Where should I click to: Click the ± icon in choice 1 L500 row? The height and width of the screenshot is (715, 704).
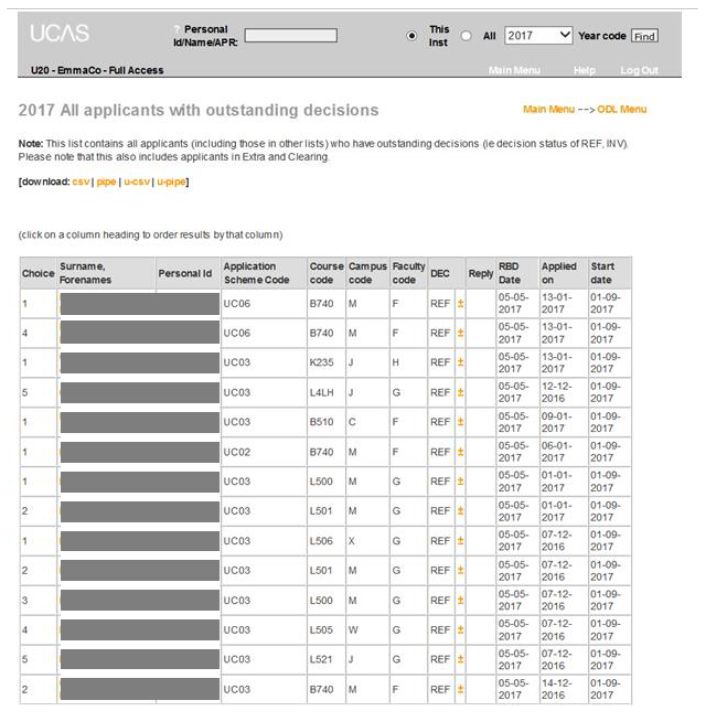coord(461,482)
